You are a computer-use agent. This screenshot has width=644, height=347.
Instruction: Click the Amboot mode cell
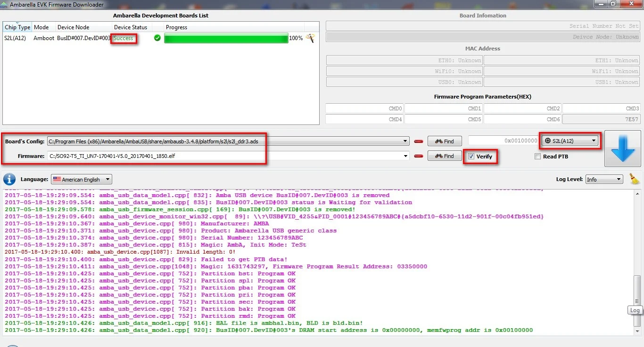[44, 38]
